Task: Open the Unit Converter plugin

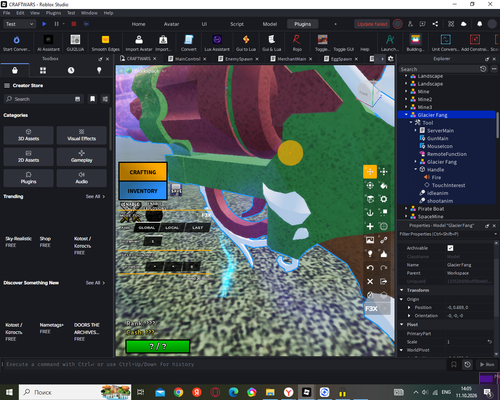Action: pyautogui.click(x=445, y=43)
